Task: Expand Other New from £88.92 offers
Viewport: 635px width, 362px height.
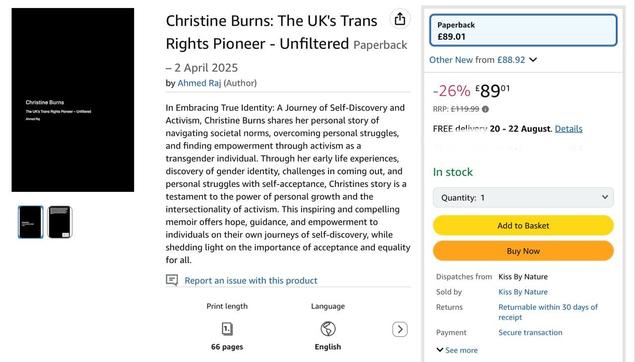Action: click(483, 60)
